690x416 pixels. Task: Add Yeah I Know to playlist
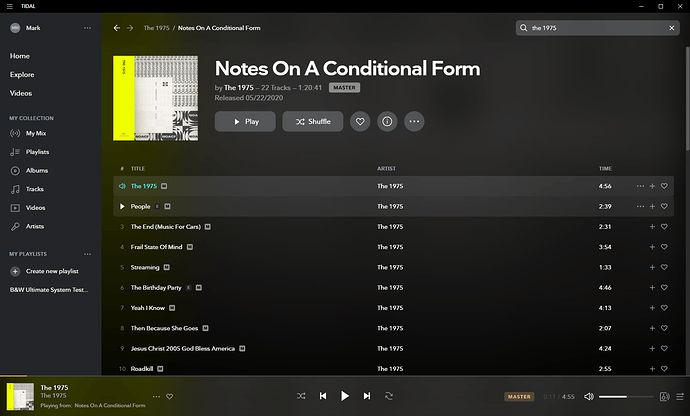pos(652,308)
